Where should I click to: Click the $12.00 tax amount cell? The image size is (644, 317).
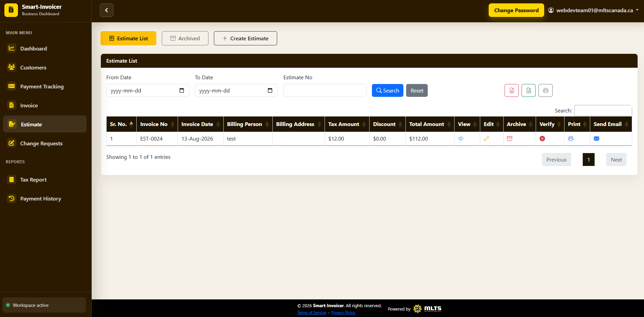(347, 139)
